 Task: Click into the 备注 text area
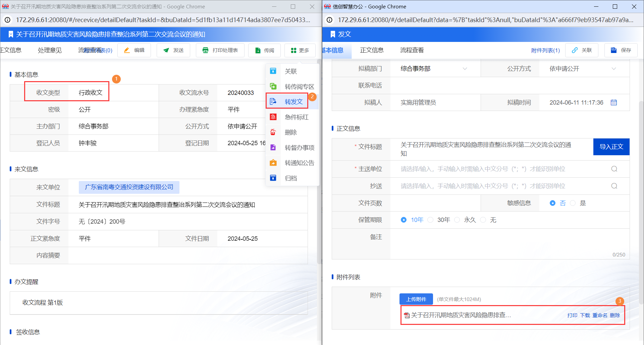510,244
